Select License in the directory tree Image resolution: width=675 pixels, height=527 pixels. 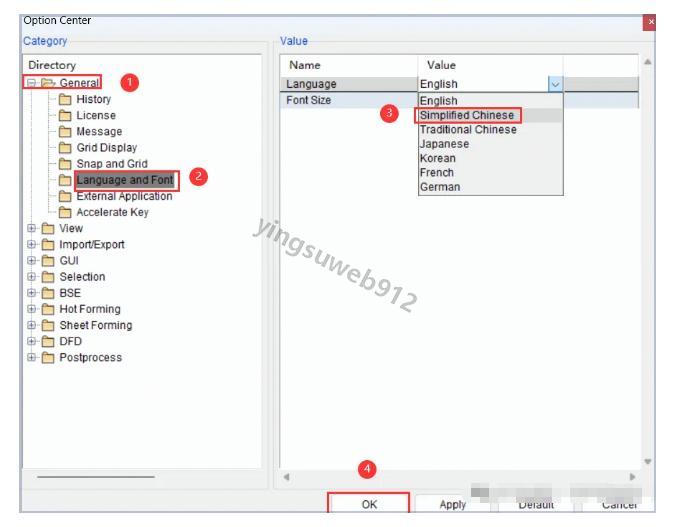(x=96, y=115)
